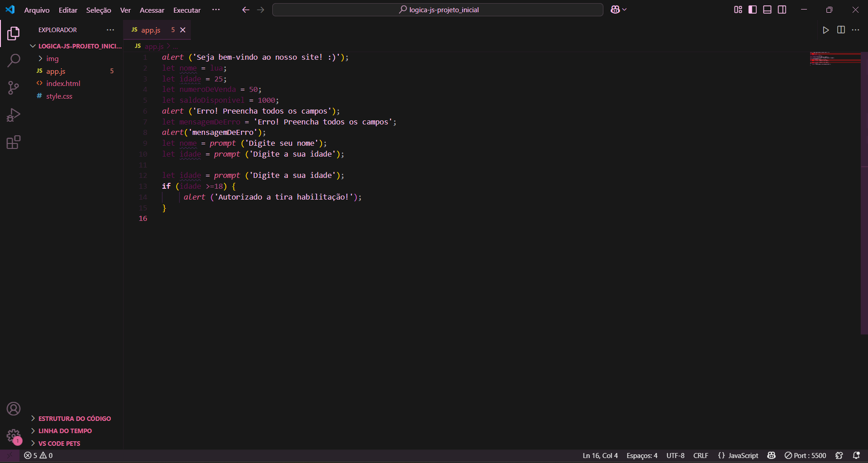Change line ending via CRLF
The height and width of the screenshot is (463, 868).
pos(701,455)
